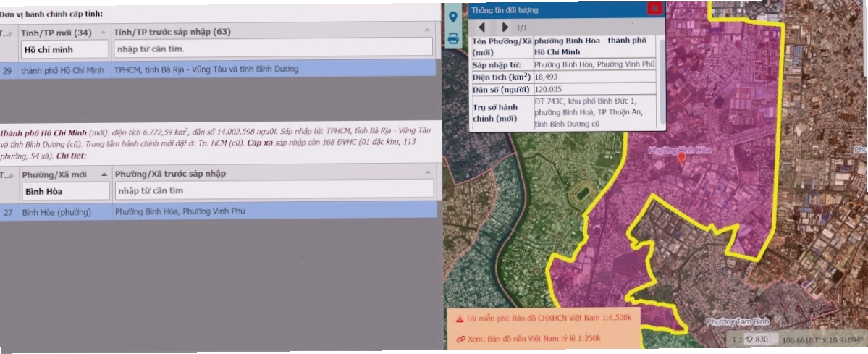Click popup value '120.035' for population
This screenshot has width=868, height=354.
click(x=549, y=89)
